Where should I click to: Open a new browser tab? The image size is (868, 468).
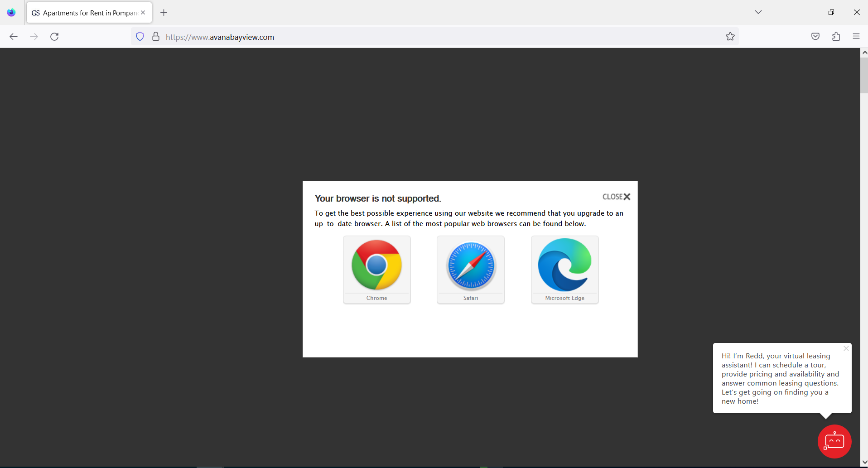click(164, 13)
